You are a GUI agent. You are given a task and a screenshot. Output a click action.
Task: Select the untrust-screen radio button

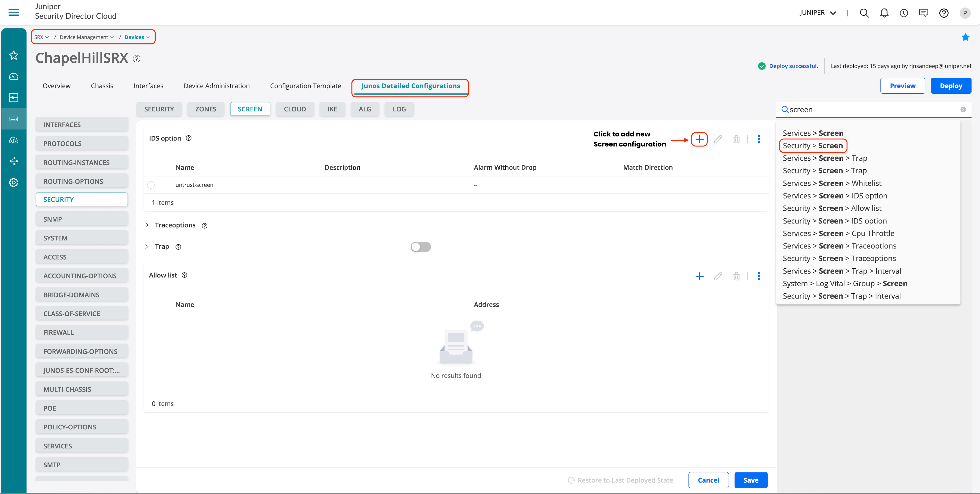(151, 185)
